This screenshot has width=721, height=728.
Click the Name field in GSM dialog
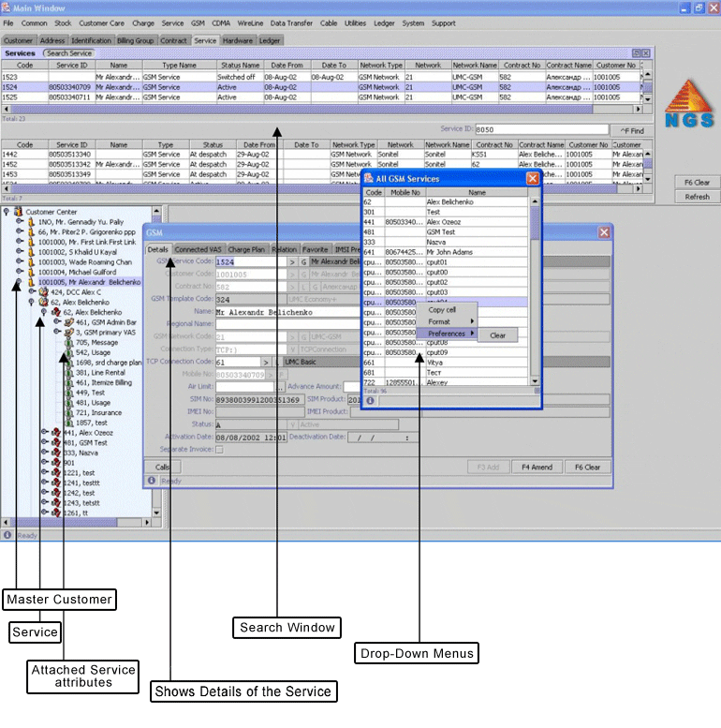pos(287,312)
